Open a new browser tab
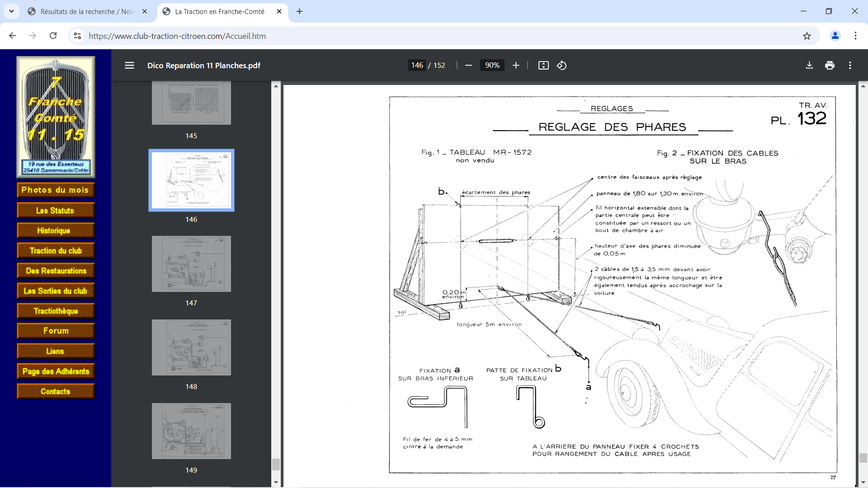868x488 pixels. [299, 12]
